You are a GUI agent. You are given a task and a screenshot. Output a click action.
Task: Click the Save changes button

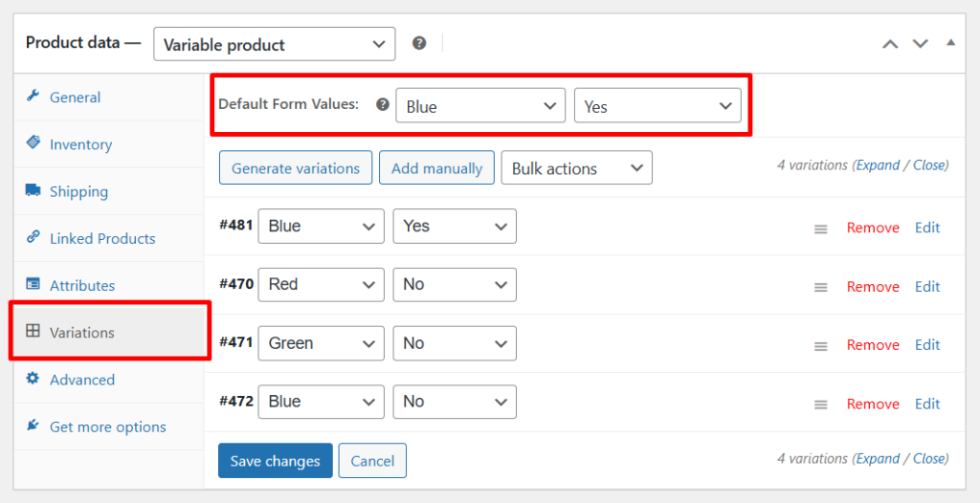(275, 461)
